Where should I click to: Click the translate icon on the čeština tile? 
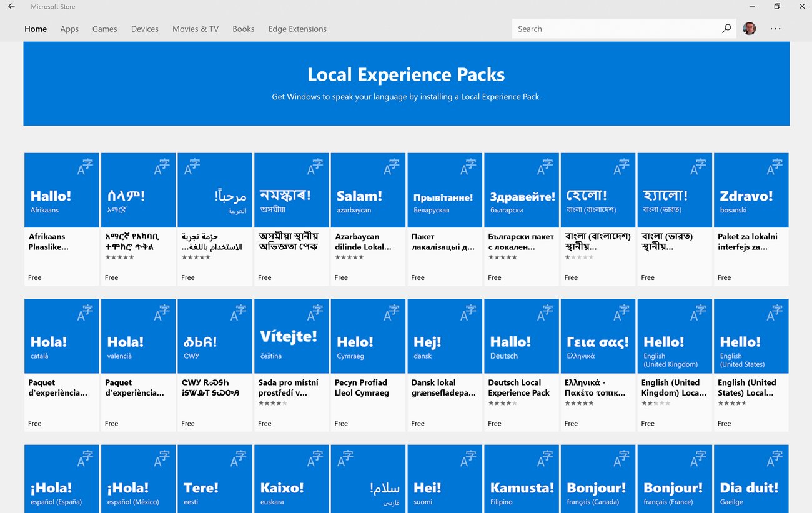(315, 312)
